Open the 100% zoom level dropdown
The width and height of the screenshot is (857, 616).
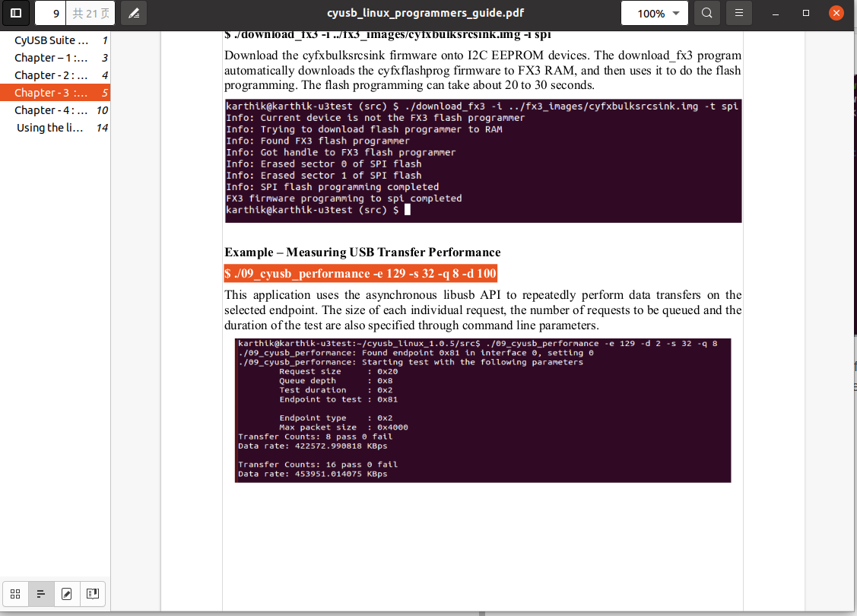[655, 13]
